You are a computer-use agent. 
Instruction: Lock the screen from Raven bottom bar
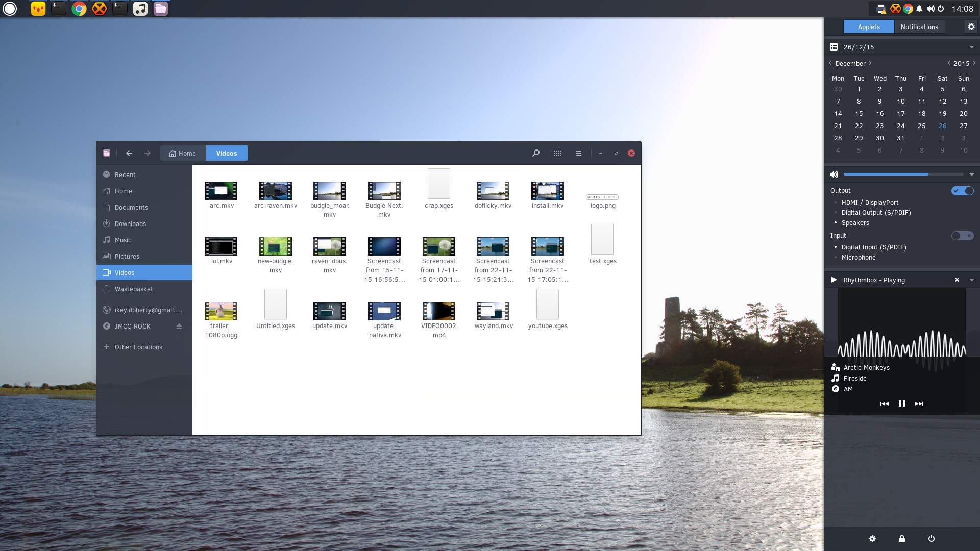coord(902,539)
